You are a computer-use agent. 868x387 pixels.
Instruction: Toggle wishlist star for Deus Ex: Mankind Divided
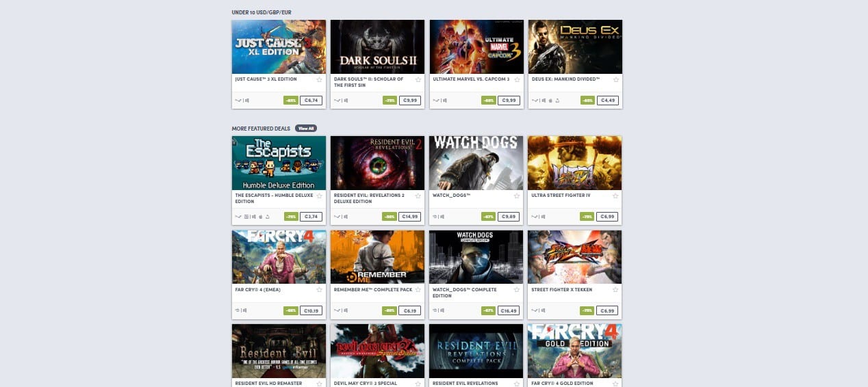coord(616,80)
